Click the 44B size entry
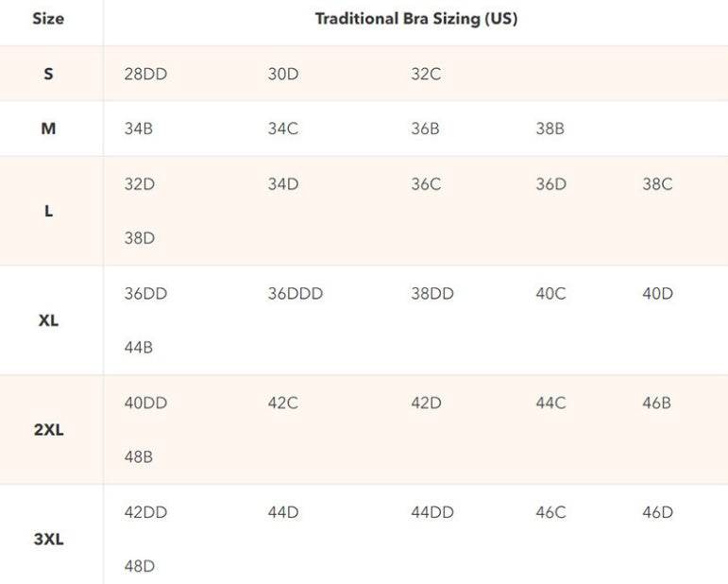The image size is (728, 584). (138, 348)
